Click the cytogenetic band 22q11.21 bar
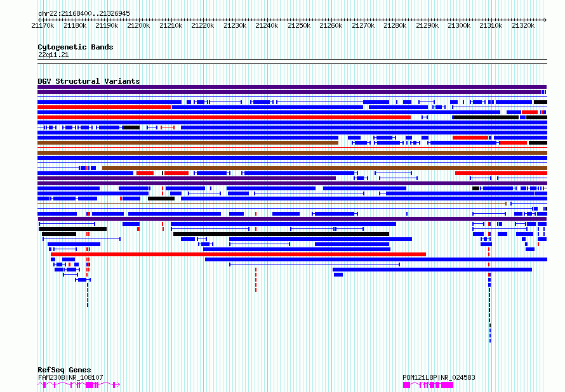The image size is (565, 392). 292,62
